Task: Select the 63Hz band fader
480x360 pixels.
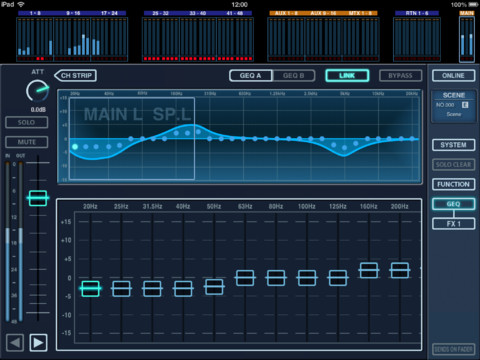Action: point(245,278)
